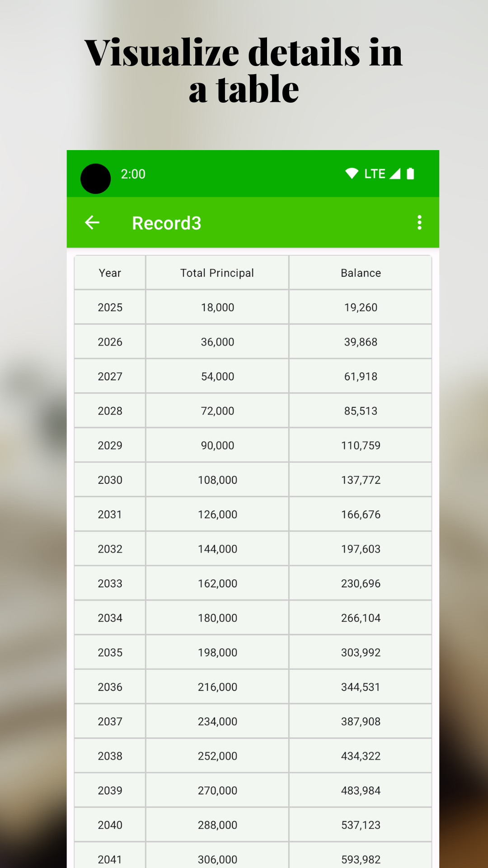Click the Record3 title

click(x=167, y=223)
